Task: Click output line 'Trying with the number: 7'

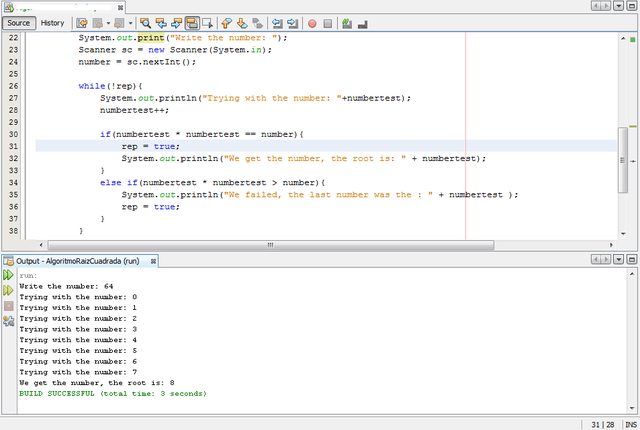Action: pyautogui.click(x=78, y=372)
